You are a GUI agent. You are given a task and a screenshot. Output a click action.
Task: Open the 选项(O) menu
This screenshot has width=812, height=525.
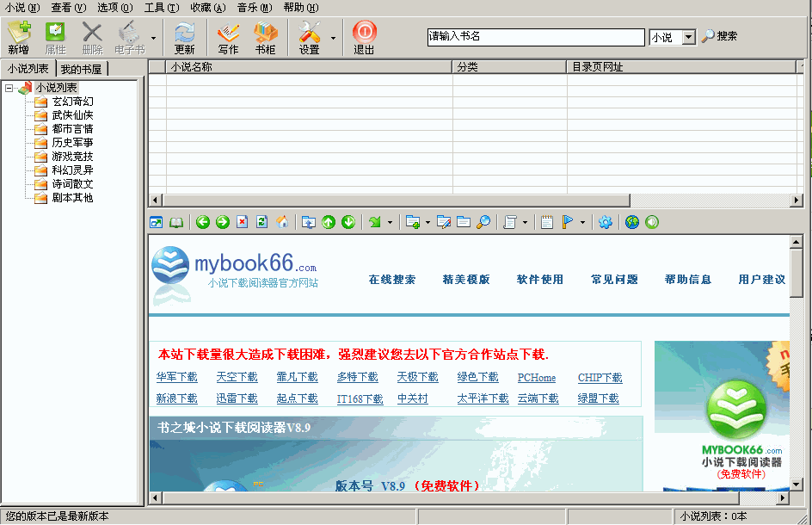[115, 8]
